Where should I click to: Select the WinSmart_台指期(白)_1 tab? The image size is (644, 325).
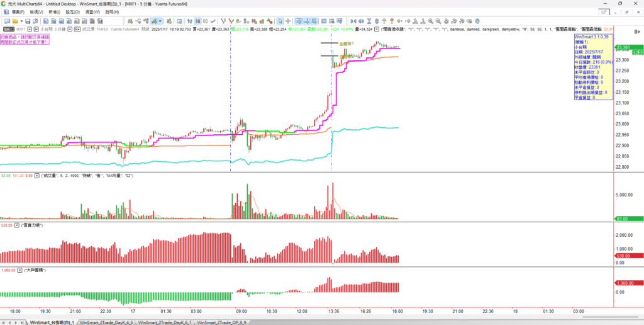[x=52, y=322]
